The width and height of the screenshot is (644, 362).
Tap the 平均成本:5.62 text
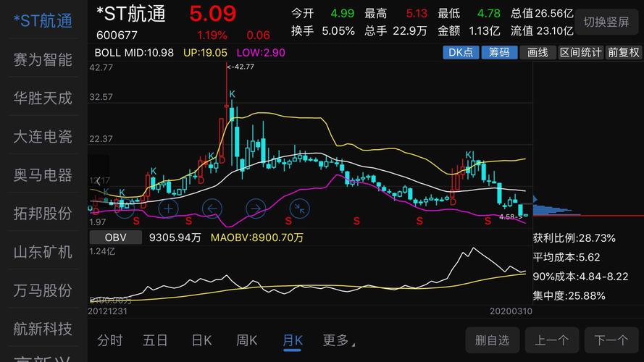point(566,257)
